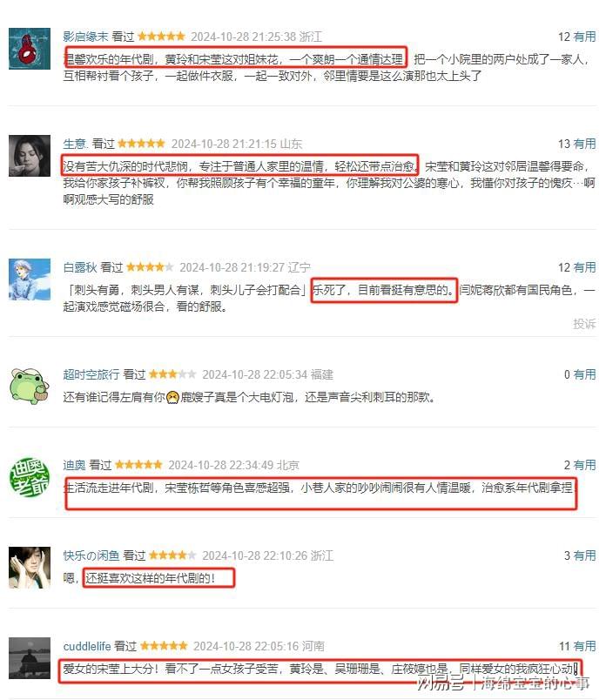Click the username 生意

pyautogui.click(x=75, y=144)
